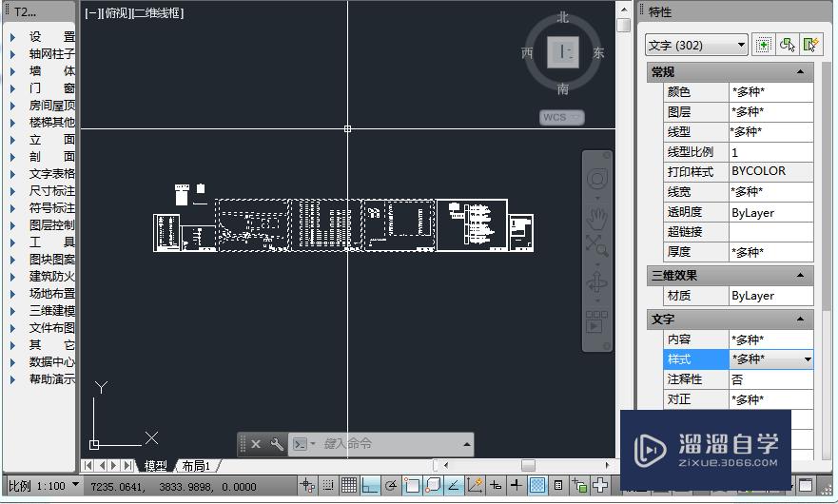The height and width of the screenshot is (504, 838).
Task: Toggle Dynamic UCS in the status bar
Action: pyautogui.click(x=475, y=485)
